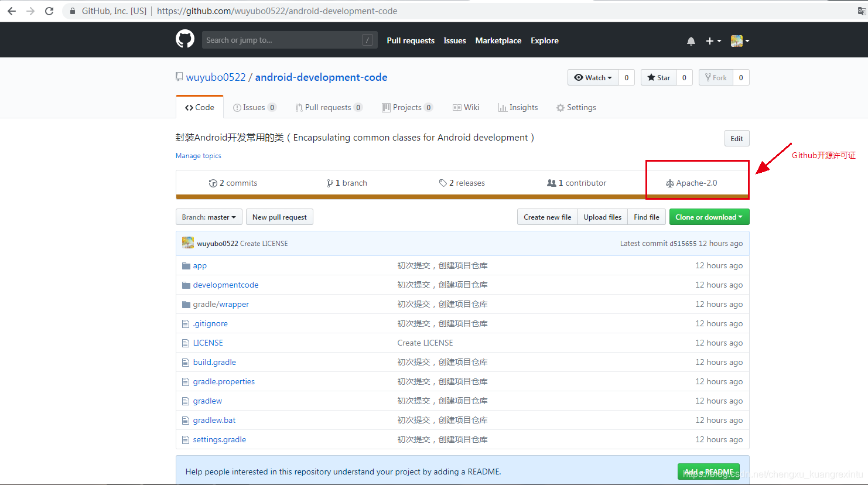Image resolution: width=868 pixels, height=485 pixels.
Task: Click the LICENSE file icon
Action: point(186,343)
